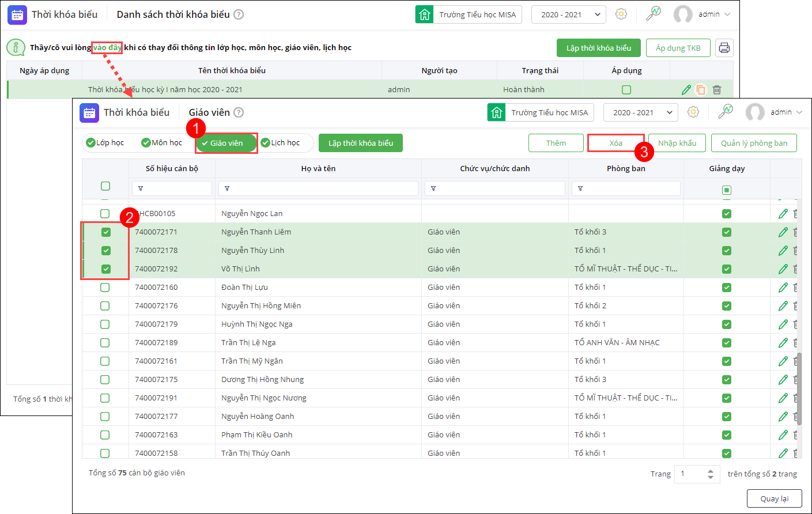Untick Giảng dạy for Nguyễn Thị Hồng Miên

coord(727,306)
